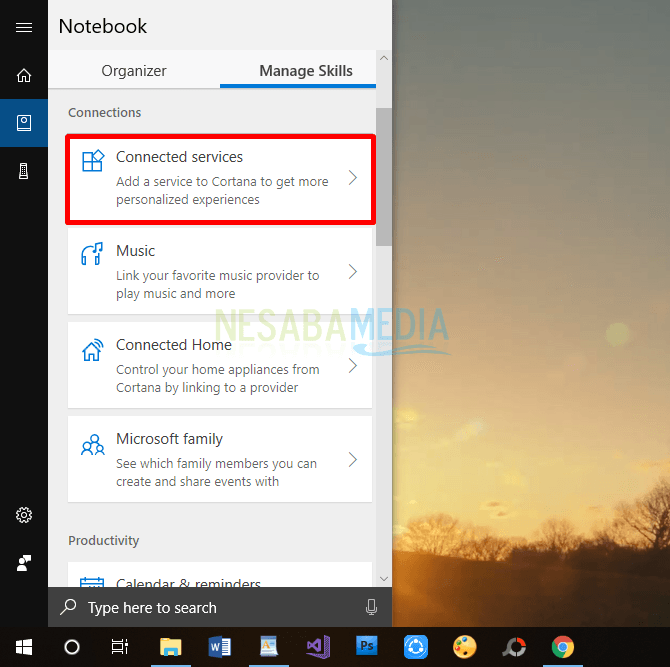Click the Connected Home house icon

[x=92, y=350]
